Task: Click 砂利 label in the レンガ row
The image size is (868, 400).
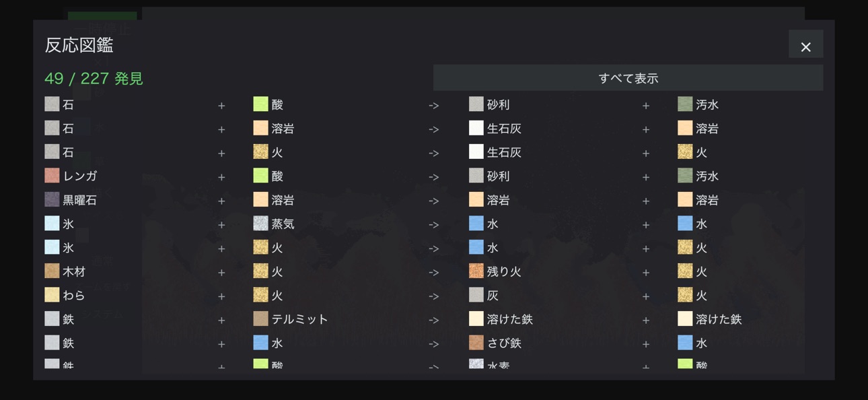Action: pyautogui.click(x=498, y=176)
